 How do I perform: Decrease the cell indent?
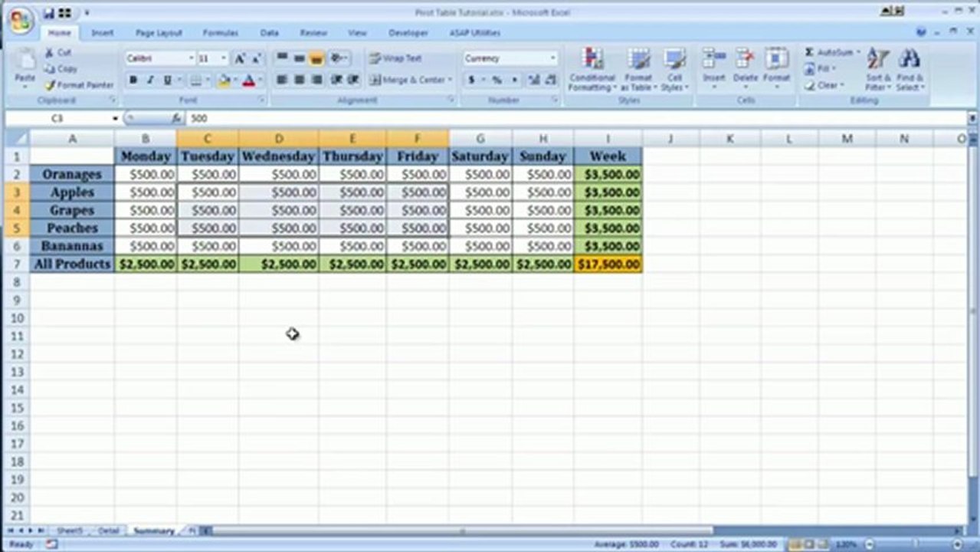[x=336, y=80]
